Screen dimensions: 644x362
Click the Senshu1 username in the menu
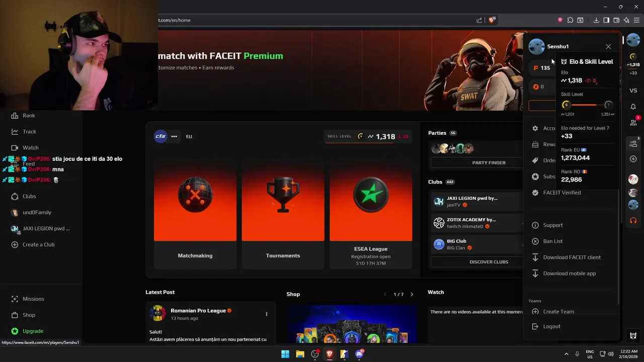coord(558,46)
